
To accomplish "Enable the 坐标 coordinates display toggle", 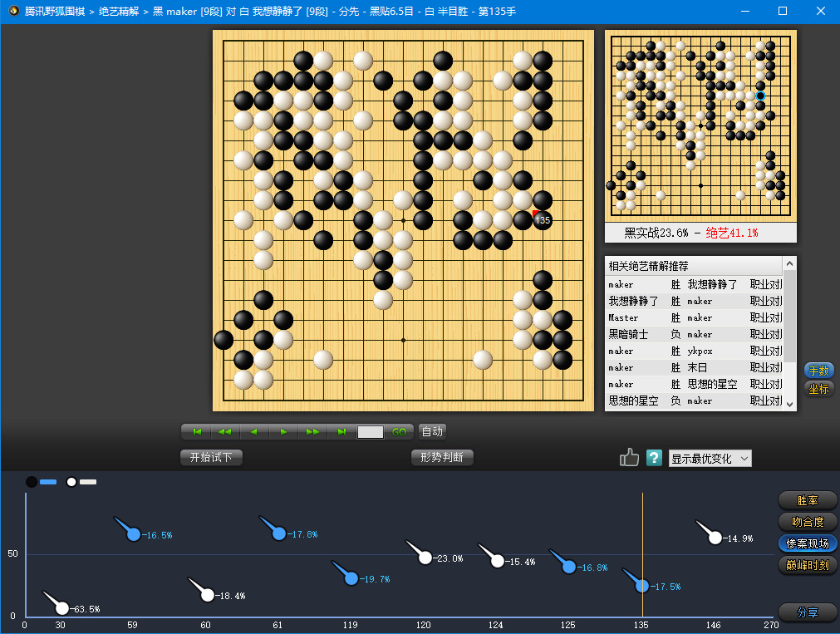I will (x=818, y=386).
